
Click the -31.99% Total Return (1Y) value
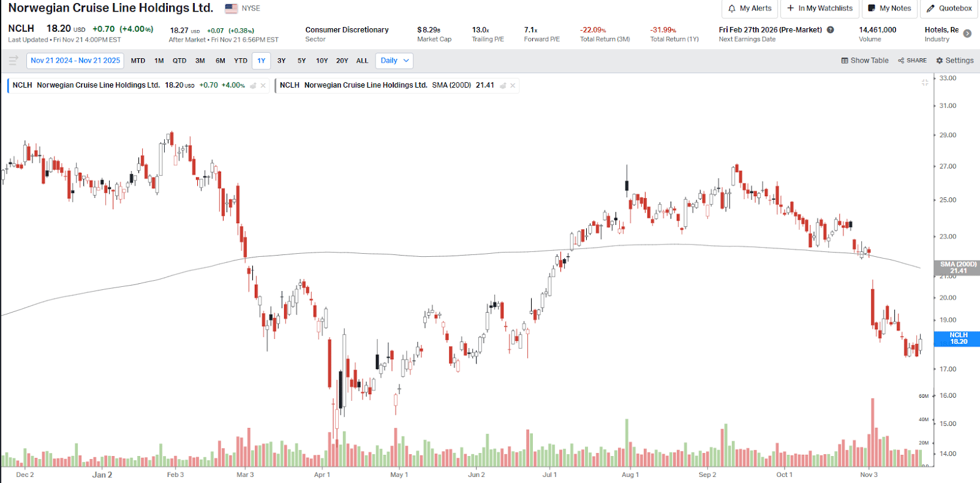[663, 29]
